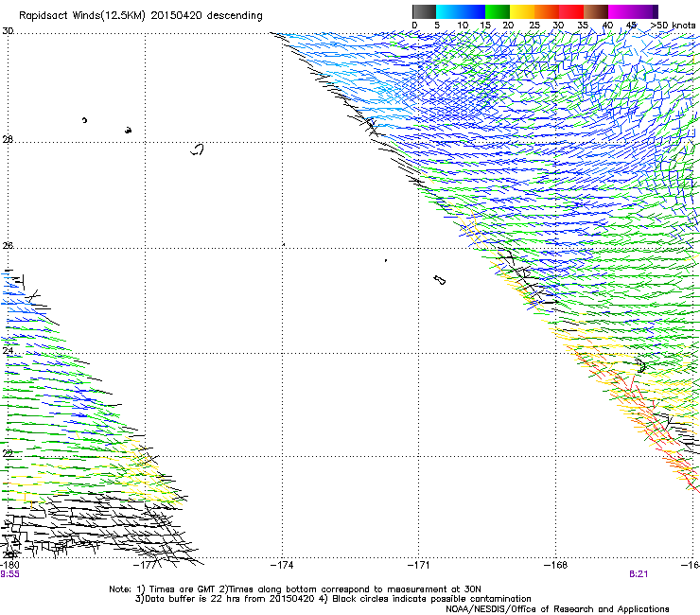Click the island outline near 23.8N, -166
The height and width of the screenshot is (615, 700).
(x=641, y=366)
